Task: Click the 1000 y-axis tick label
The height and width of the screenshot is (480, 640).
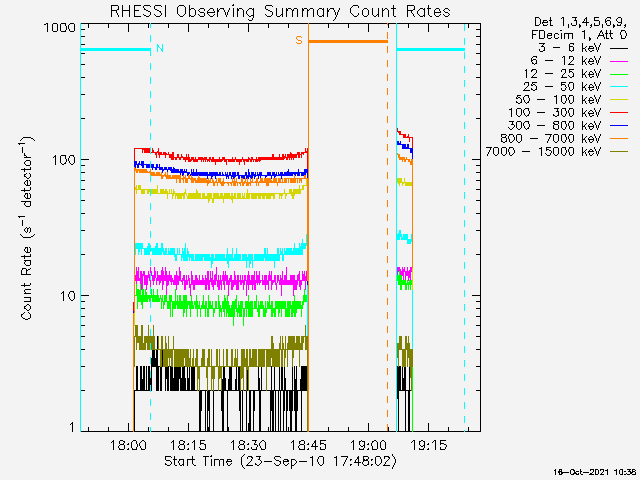Action: (x=60, y=28)
